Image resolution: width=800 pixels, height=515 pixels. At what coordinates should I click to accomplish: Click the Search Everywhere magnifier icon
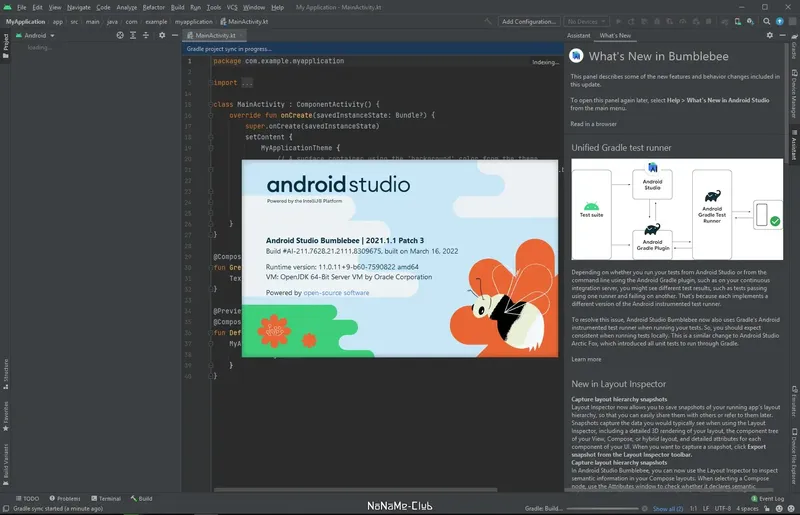coord(764,21)
